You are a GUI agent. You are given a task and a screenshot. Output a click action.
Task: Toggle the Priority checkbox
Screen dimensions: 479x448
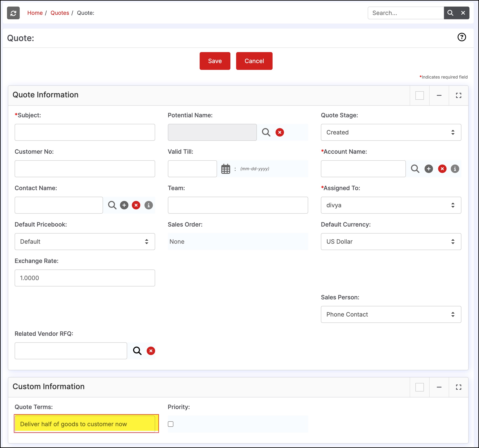click(171, 424)
